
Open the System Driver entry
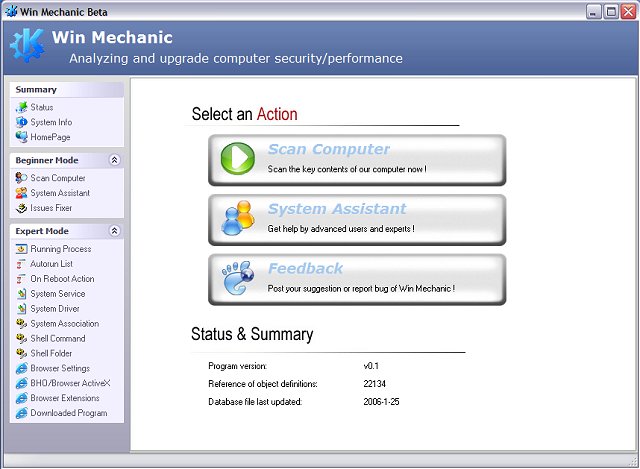point(55,309)
